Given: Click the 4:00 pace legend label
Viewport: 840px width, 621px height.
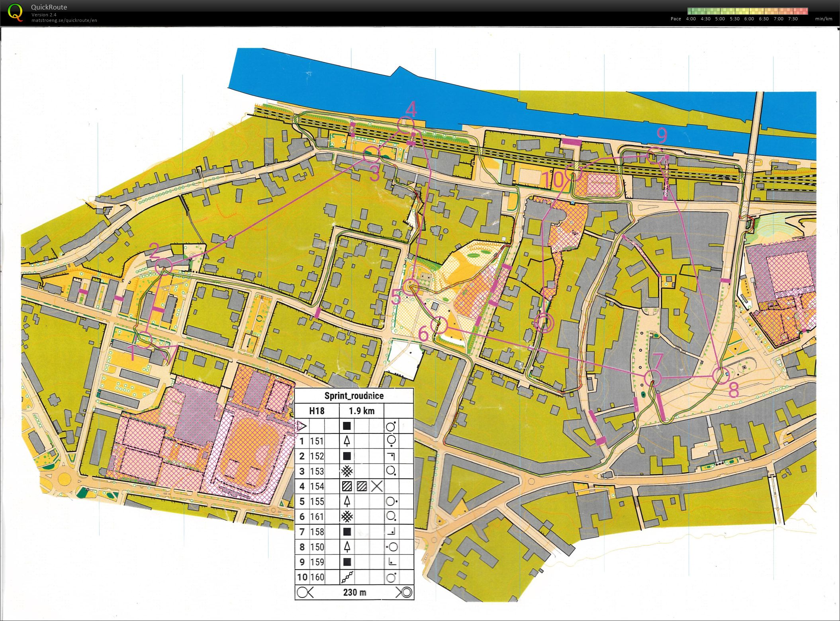Looking at the screenshot, I should click(x=691, y=19).
